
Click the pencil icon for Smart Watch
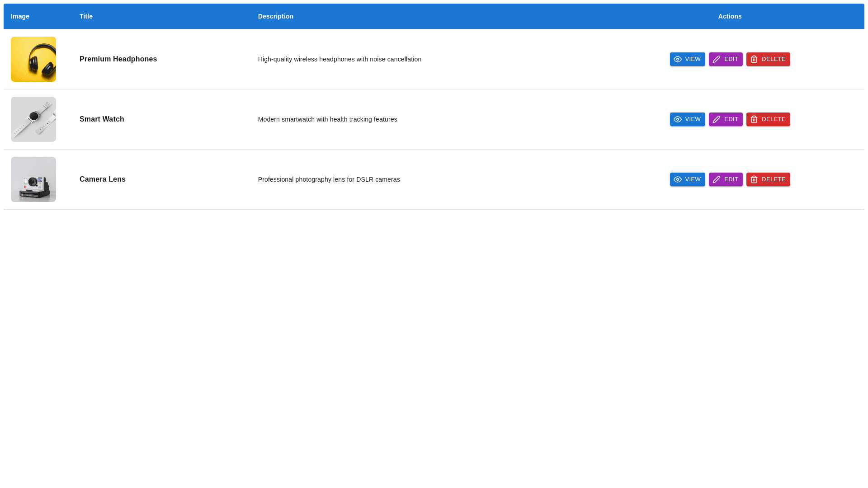(x=717, y=119)
